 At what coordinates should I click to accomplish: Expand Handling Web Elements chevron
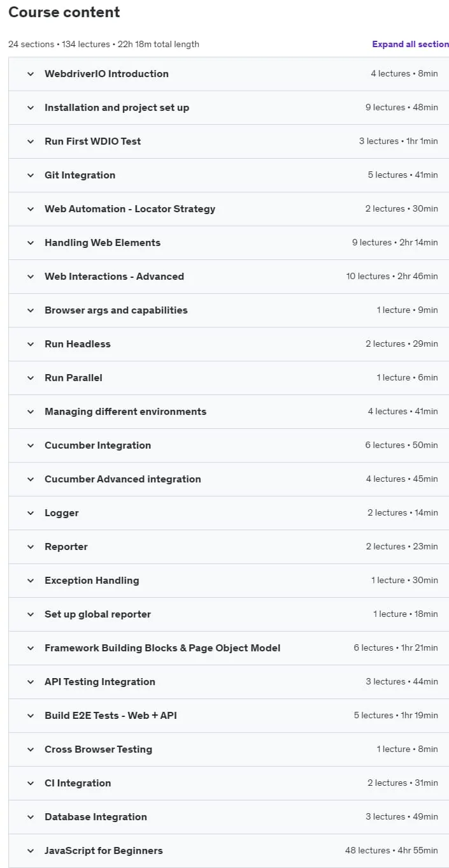[30, 243]
